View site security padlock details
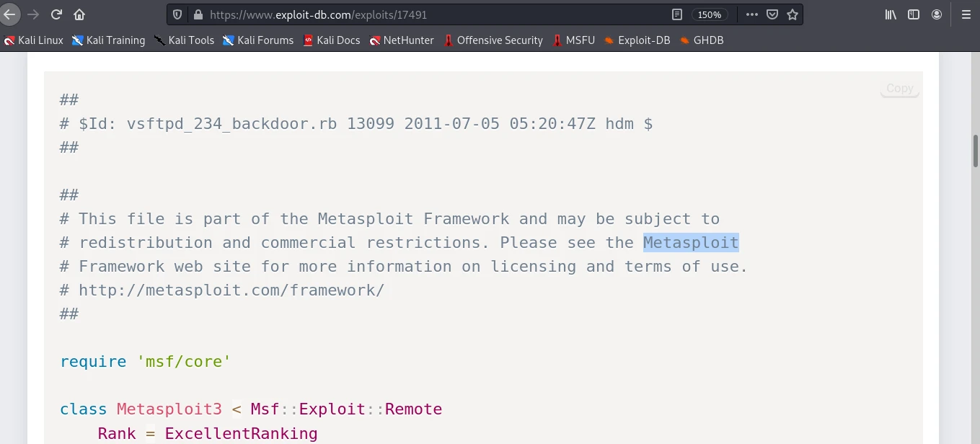Viewport: 980px width, 444px height. 198,14
